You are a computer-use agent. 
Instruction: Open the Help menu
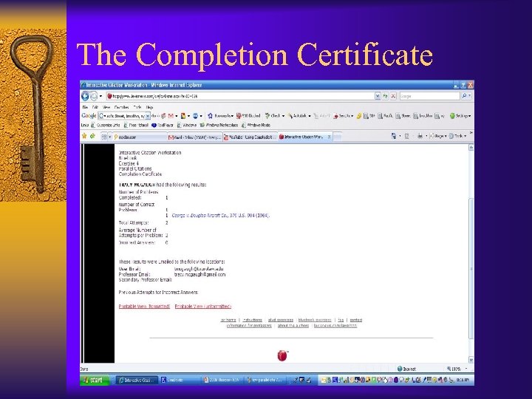coord(149,107)
